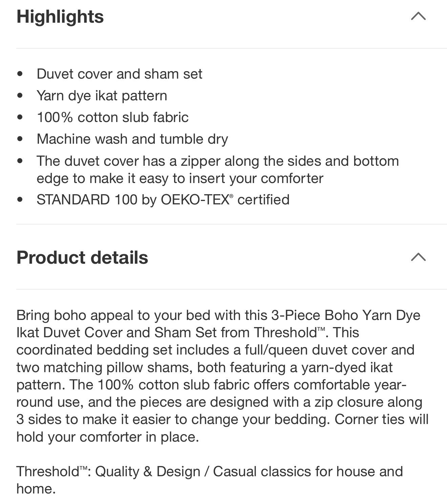Select the bullet dot beside 'Machine wash'
Screen dimensions: 447x504
(x=20, y=139)
